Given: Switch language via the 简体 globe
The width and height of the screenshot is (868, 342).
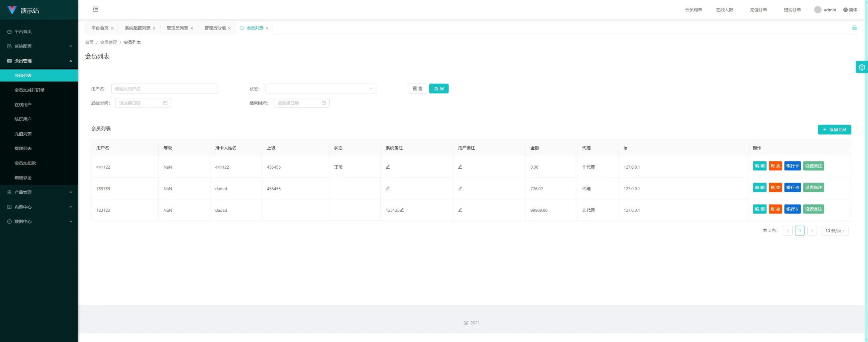Looking at the screenshot, I should click(850, 10).
